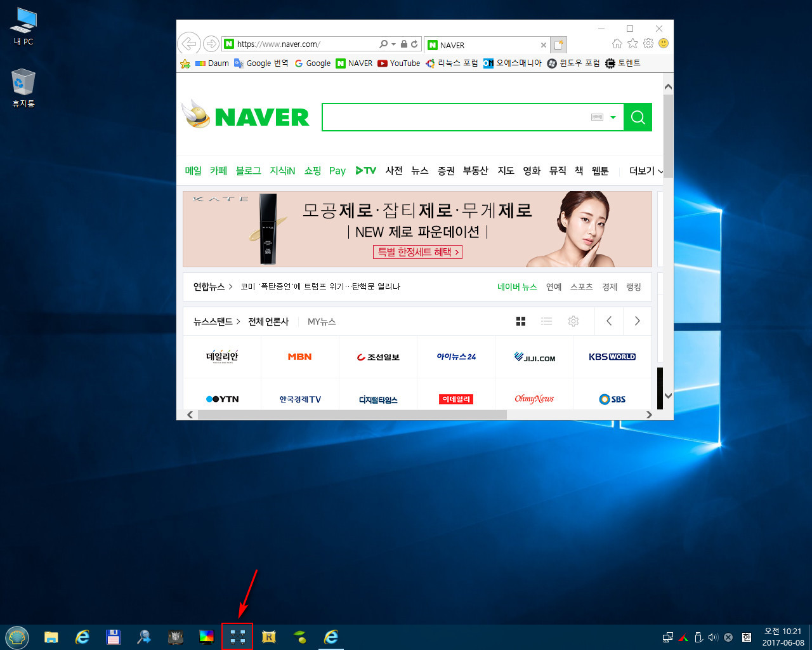The image size is (812, 650).
Task: Open Naver's on-screen keyboard icon
Action: pyautogui.click(x=597, y=117)
